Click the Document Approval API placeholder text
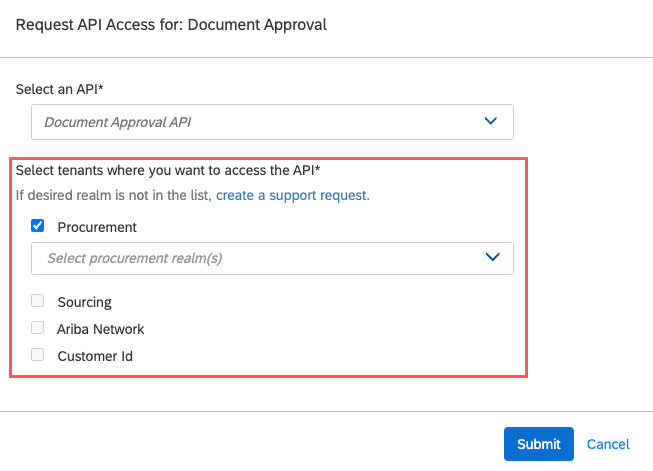Viewport: 653px width, 471px height. pyautogui.click(x=117, y=122)
